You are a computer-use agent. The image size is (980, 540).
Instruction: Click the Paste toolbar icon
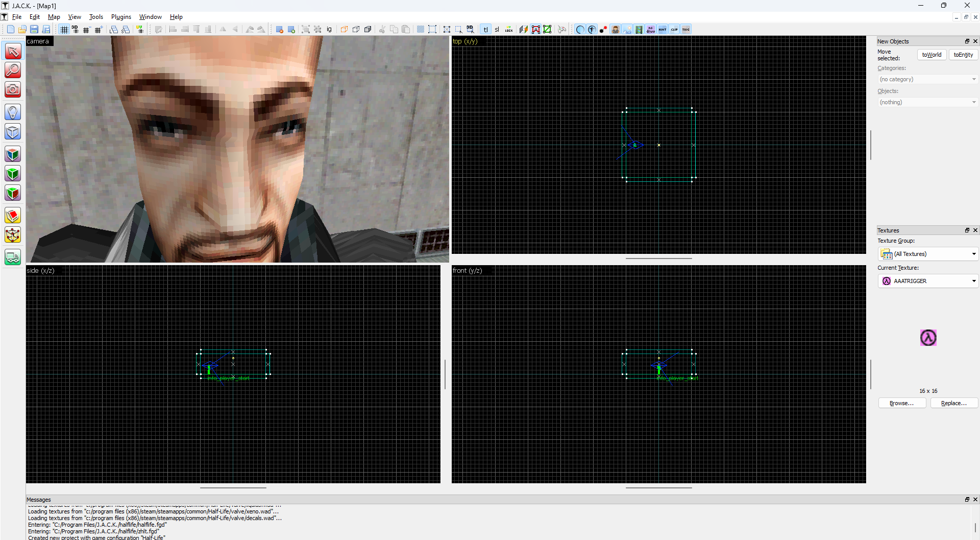point(406,30)
